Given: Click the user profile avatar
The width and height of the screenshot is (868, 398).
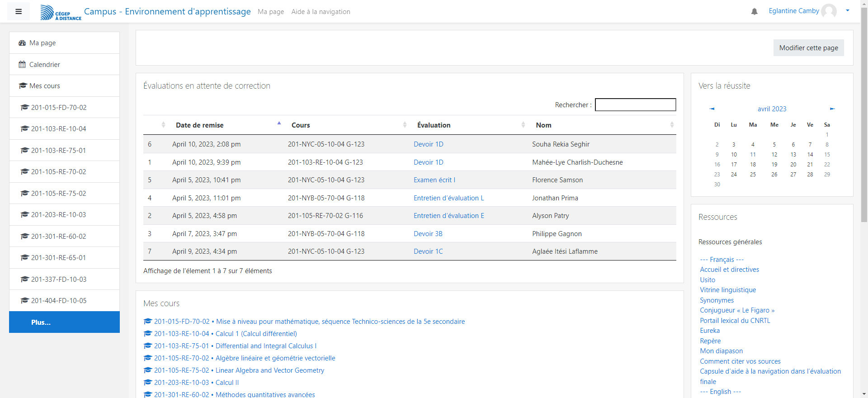Looking at the screenshot, I should click(829, 11).
